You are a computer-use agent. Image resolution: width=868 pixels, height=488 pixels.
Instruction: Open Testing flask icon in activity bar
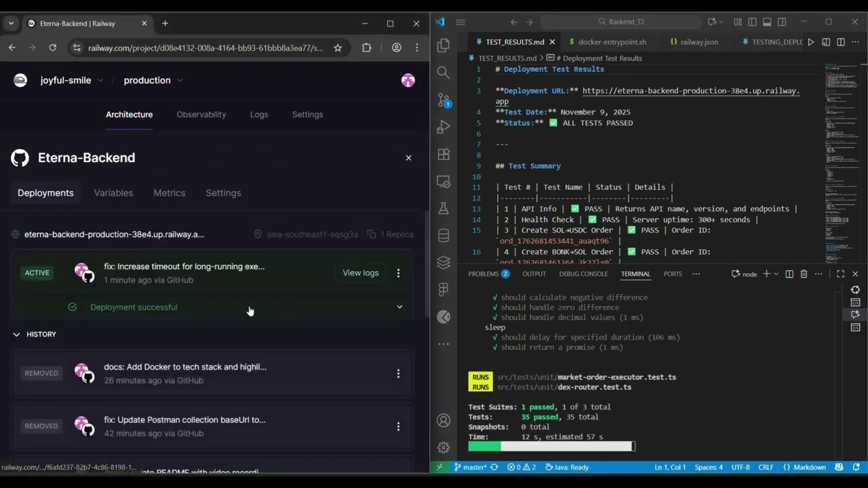[x=443, y=209]
